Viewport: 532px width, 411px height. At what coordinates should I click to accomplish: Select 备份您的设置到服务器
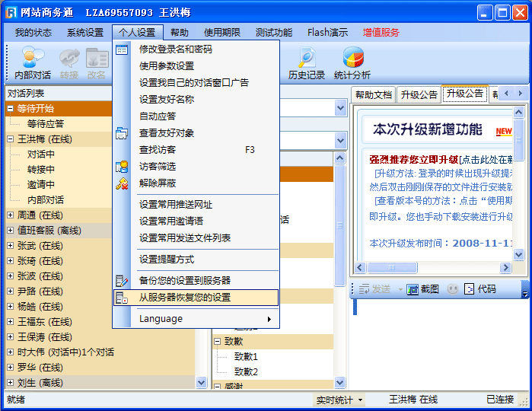click(x=184, y=280)
